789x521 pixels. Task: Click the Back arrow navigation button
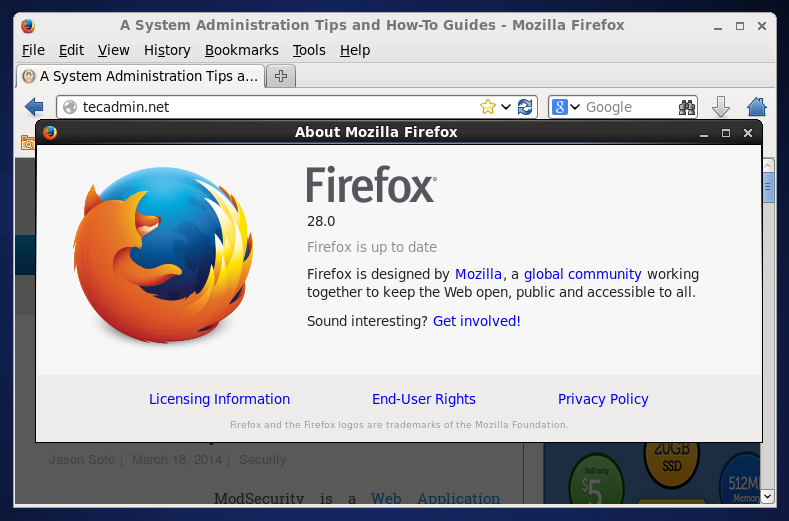[34, 107]
